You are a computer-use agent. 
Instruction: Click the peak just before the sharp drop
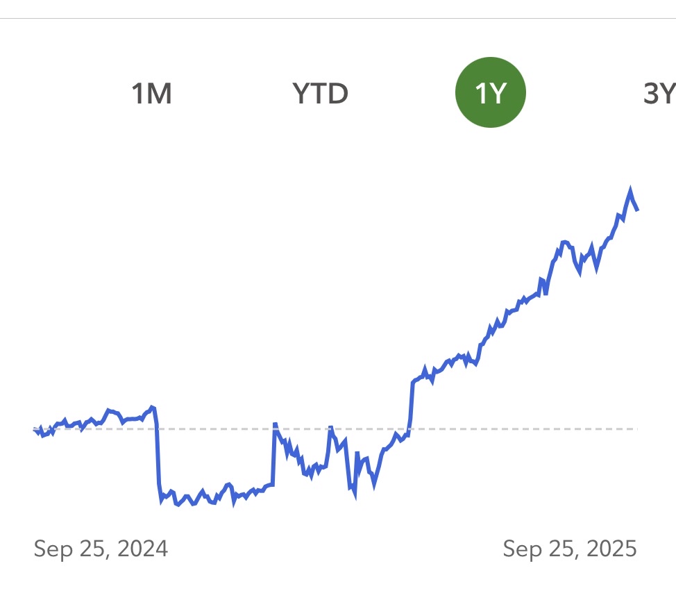152,406
